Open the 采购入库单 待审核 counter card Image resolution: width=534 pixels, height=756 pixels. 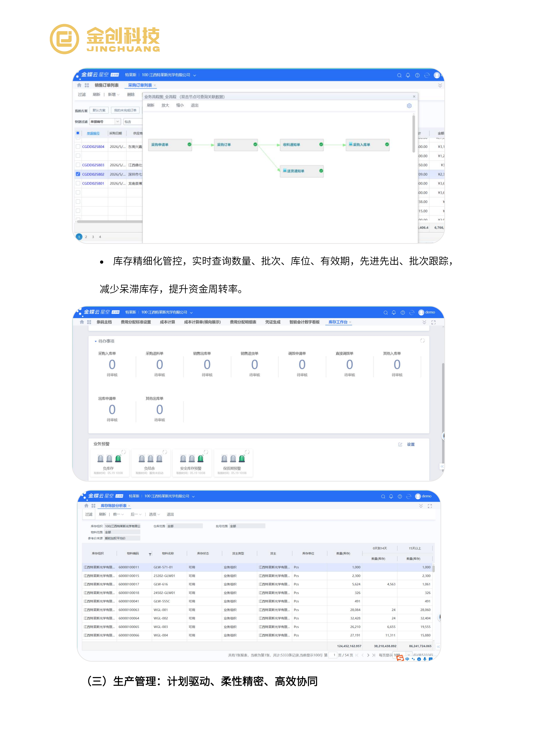tap(112, 365)
